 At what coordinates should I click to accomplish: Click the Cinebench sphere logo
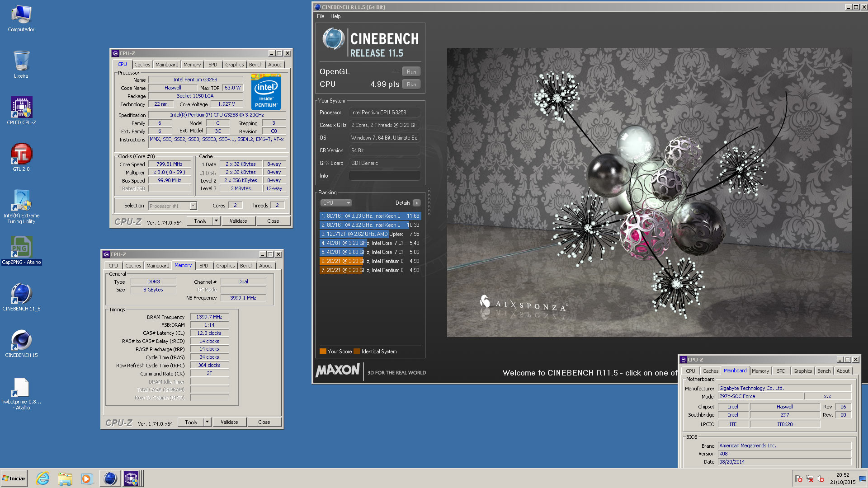click(x=334, y=39)
